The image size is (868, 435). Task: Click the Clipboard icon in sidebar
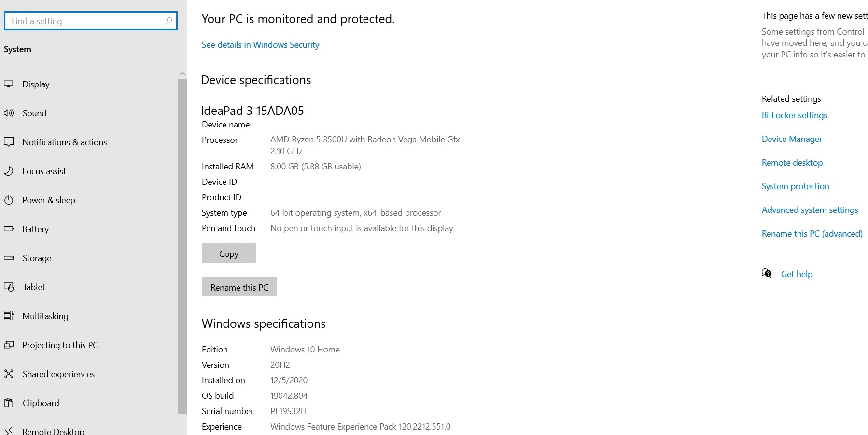tap(8, 403)
